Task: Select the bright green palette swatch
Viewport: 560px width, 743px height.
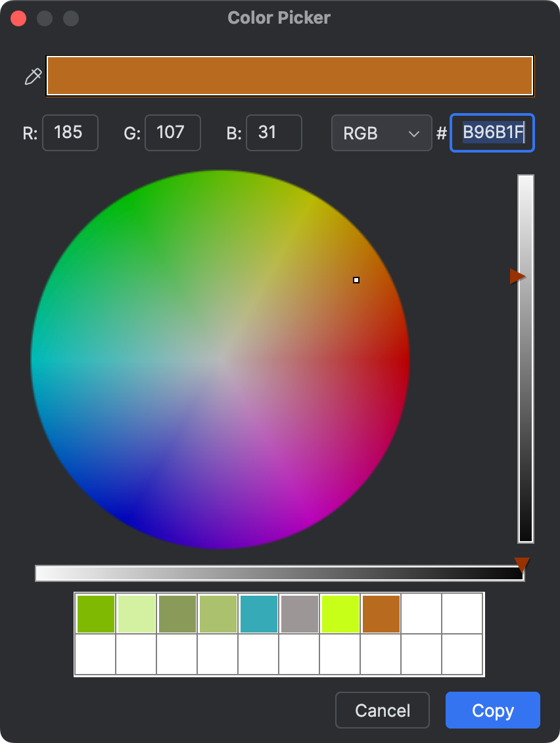Action: click(x=95, y=613)
